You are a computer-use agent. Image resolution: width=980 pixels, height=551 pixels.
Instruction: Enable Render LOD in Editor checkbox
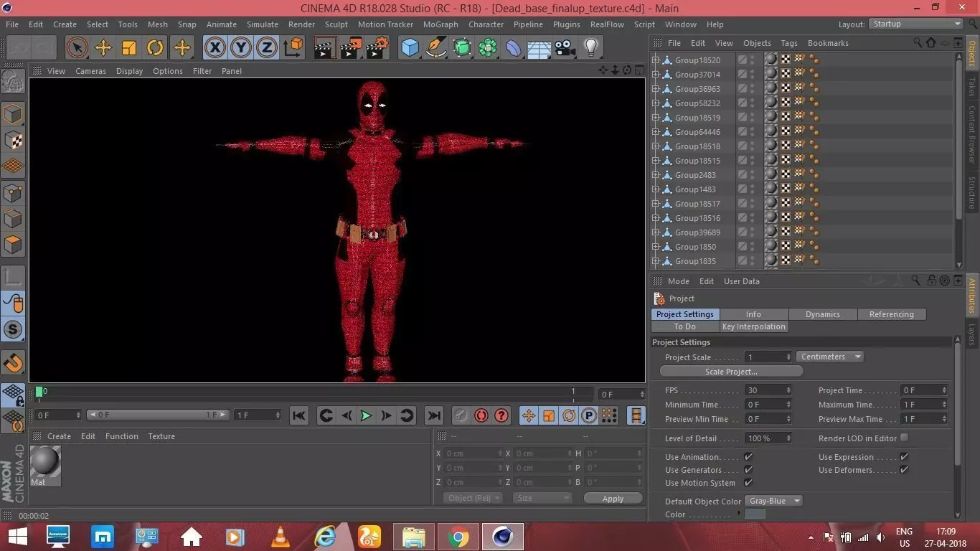[x=904, y=438]
